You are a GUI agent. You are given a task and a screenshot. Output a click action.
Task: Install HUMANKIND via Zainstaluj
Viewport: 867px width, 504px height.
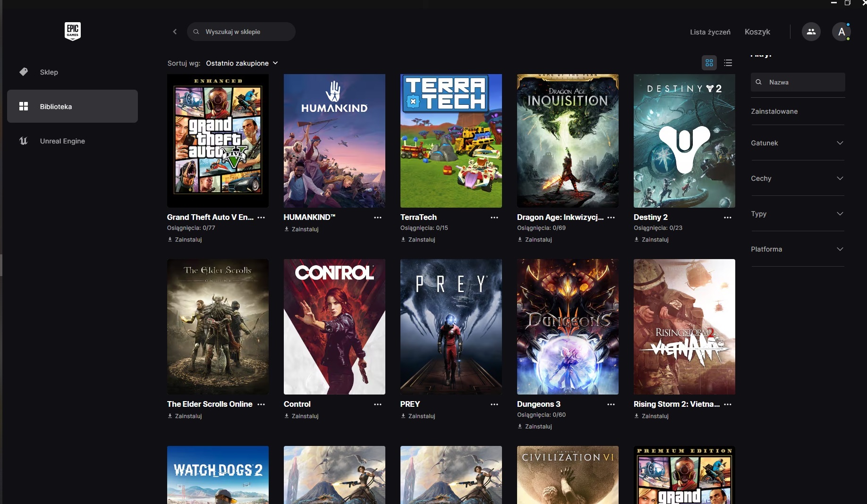(x=302, y=229)
